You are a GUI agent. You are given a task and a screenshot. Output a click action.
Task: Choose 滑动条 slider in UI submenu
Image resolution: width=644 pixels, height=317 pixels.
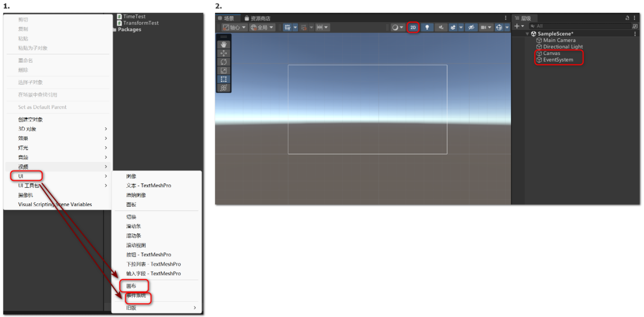click(157, 226)
